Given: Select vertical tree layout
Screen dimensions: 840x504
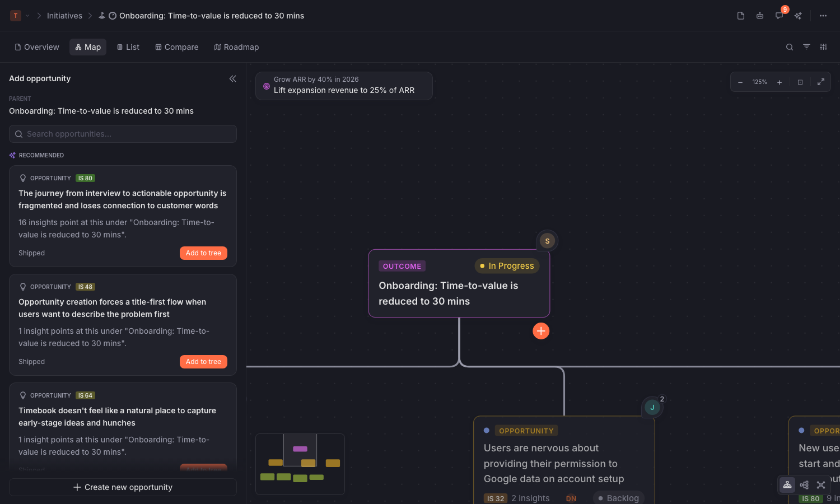Looking at the screenshot, I should point(787,485).
